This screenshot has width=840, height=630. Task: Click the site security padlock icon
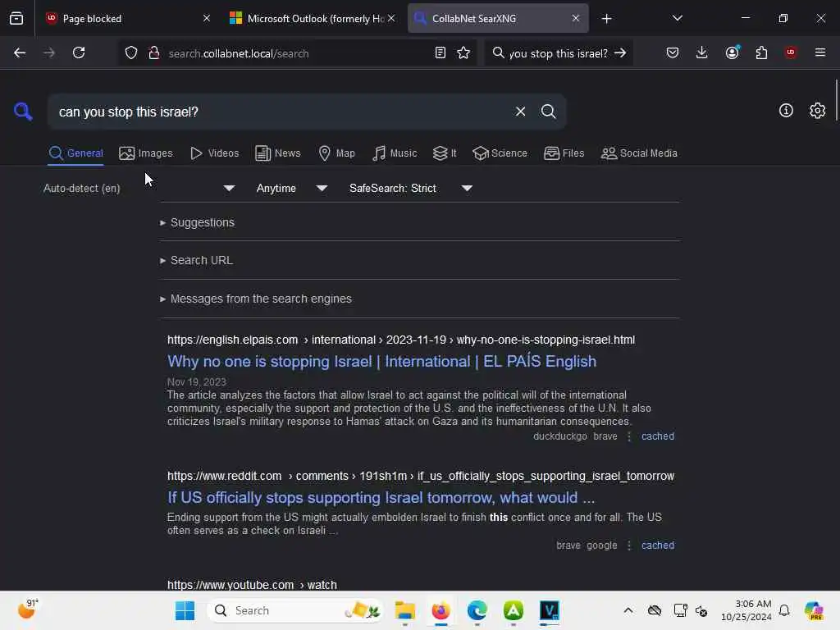pos(153,53)
